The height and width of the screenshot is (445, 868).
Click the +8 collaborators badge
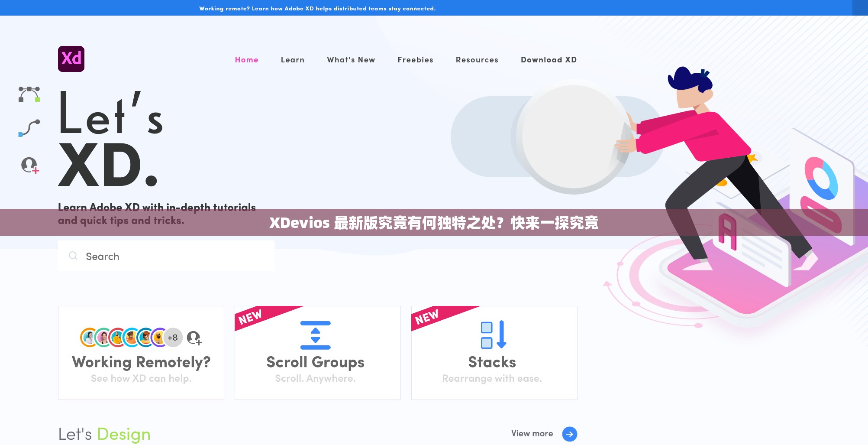coord(173,338)
